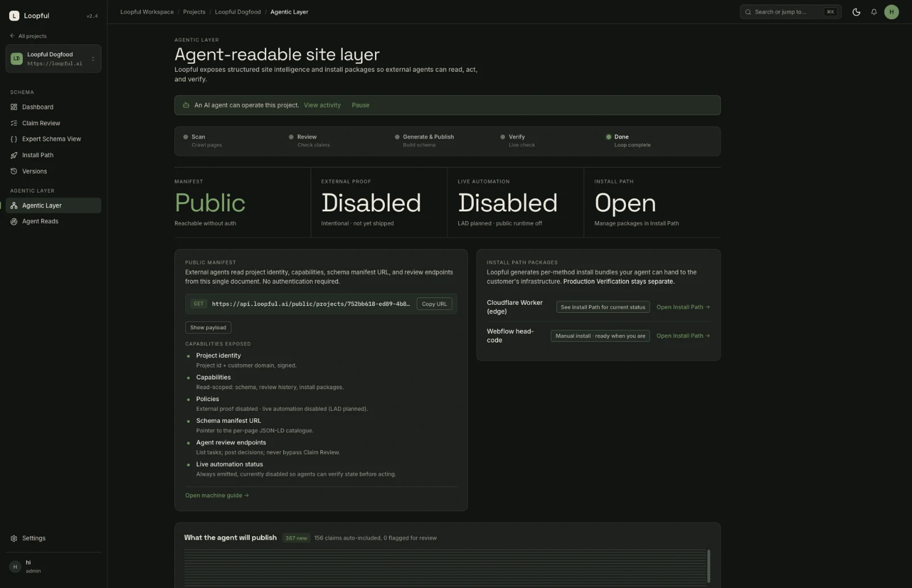The width and height of the screenshot is (912, 588).
Task: Open Settings in the sidebar
Action: tap(54, 538)
